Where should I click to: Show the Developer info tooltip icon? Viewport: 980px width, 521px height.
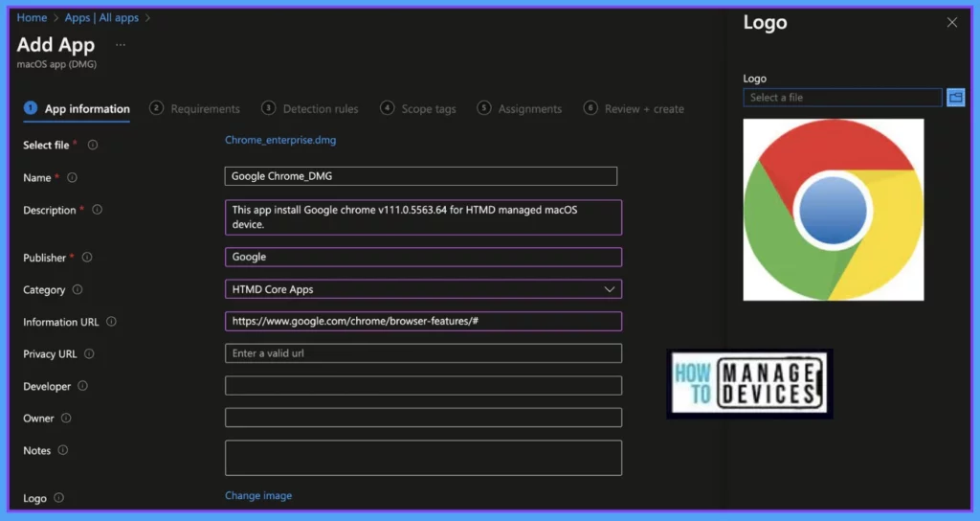point(82,386)
